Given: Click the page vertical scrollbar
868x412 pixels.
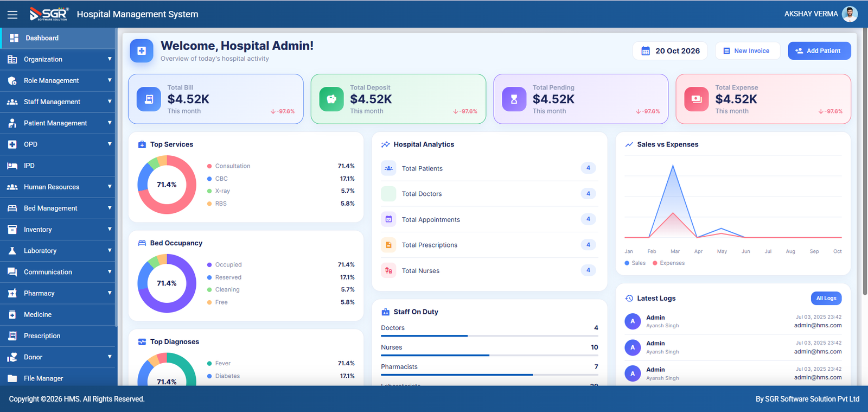Looking at the screenshot, I should [865, 163].
